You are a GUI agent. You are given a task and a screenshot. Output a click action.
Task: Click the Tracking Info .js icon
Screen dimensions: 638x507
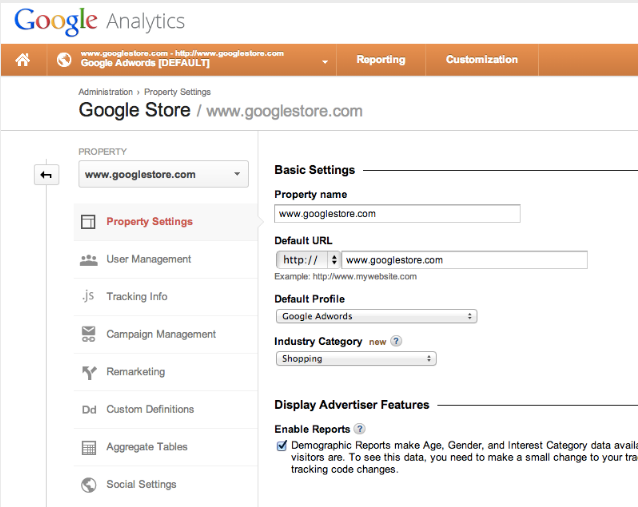click(88, 297)
